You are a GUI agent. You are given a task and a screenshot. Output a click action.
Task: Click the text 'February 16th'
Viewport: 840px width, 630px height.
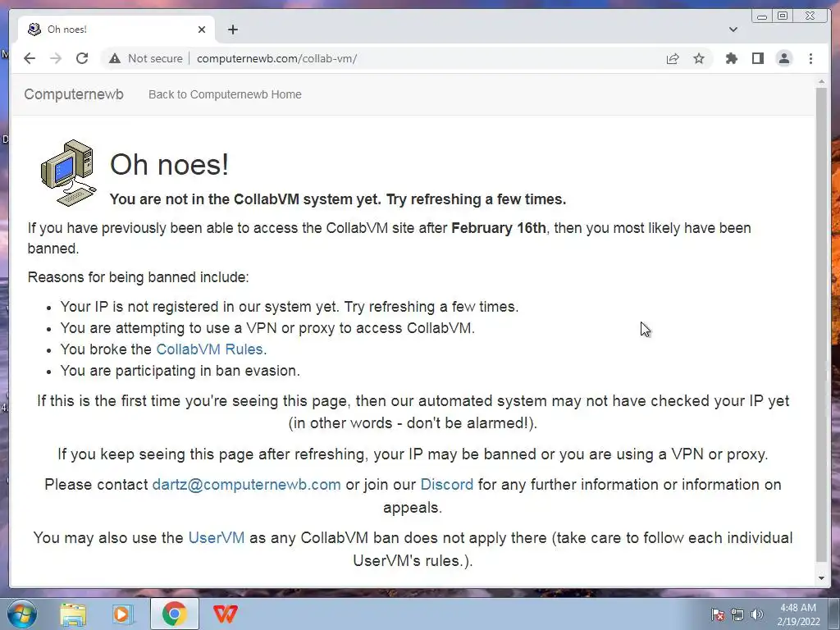click(499, 228)
